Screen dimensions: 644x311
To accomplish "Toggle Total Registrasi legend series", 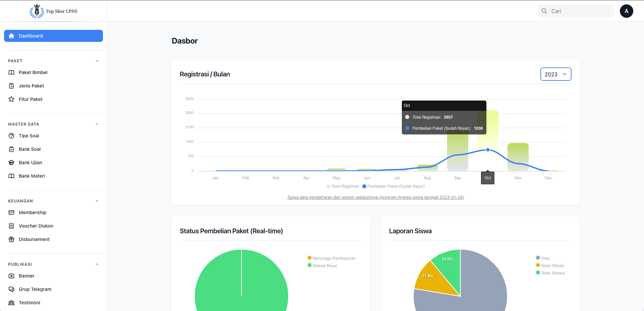I will (343, 186).
